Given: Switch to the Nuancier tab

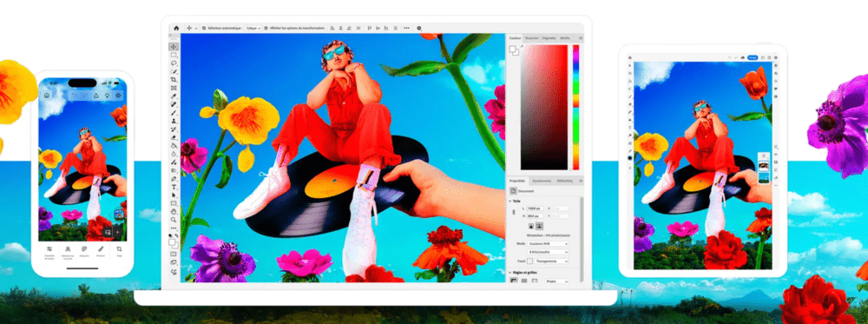Looking at the screenshot, I should (532, 38).
